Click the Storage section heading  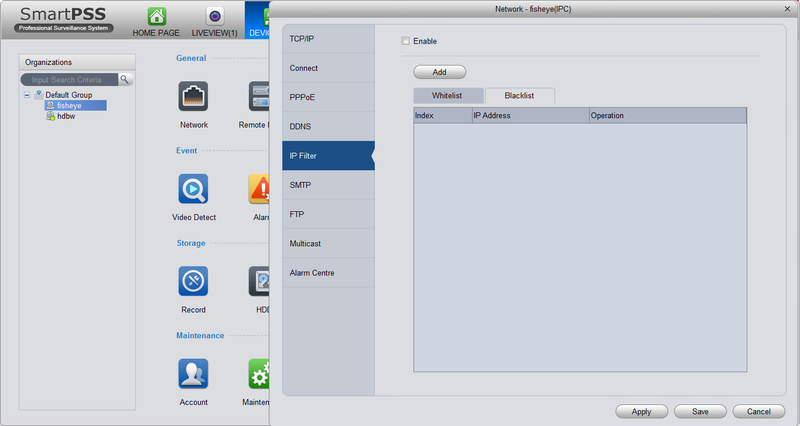[191, 243]
